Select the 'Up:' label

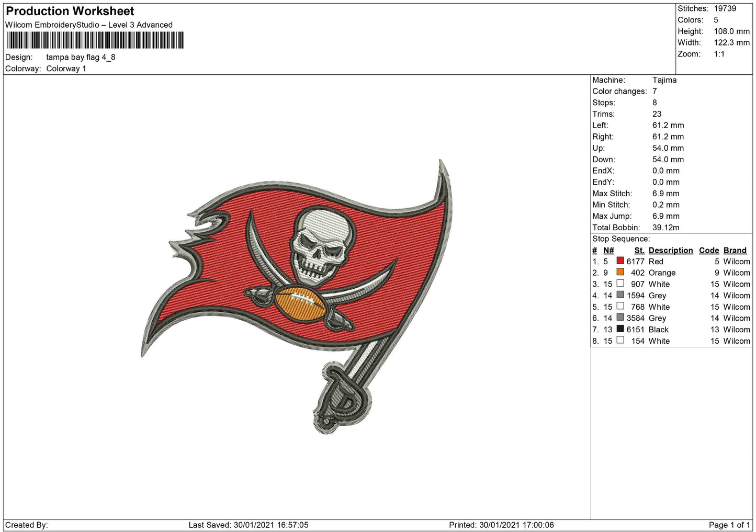pos(599,148)
